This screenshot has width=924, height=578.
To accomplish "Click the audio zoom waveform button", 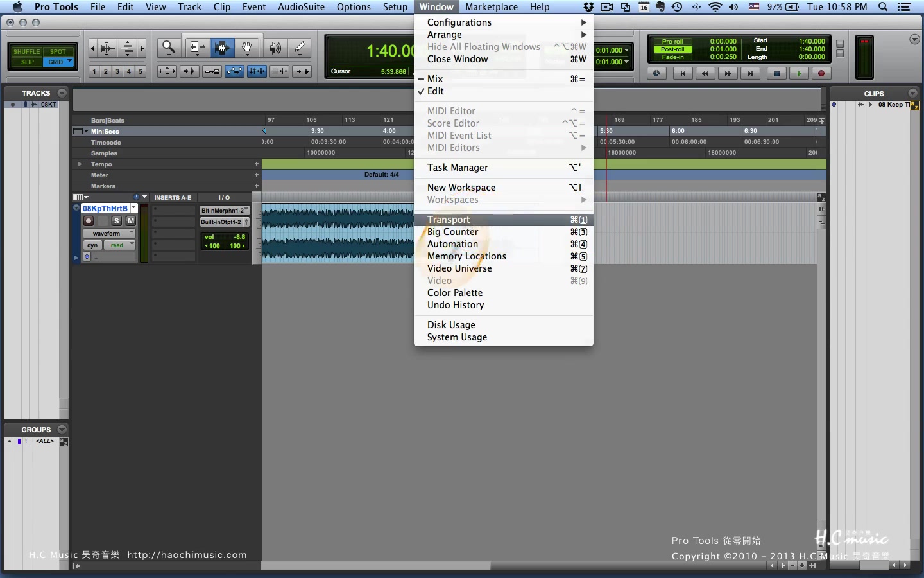I will (x=108, y=48).
